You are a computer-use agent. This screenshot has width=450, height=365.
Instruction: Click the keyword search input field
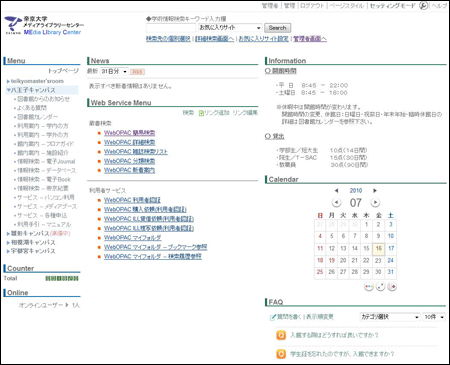point(171,28)
